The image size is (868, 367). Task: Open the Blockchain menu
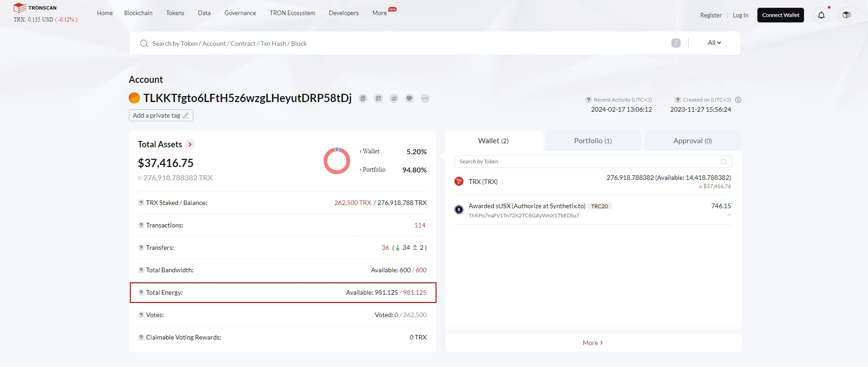[138, 13]
